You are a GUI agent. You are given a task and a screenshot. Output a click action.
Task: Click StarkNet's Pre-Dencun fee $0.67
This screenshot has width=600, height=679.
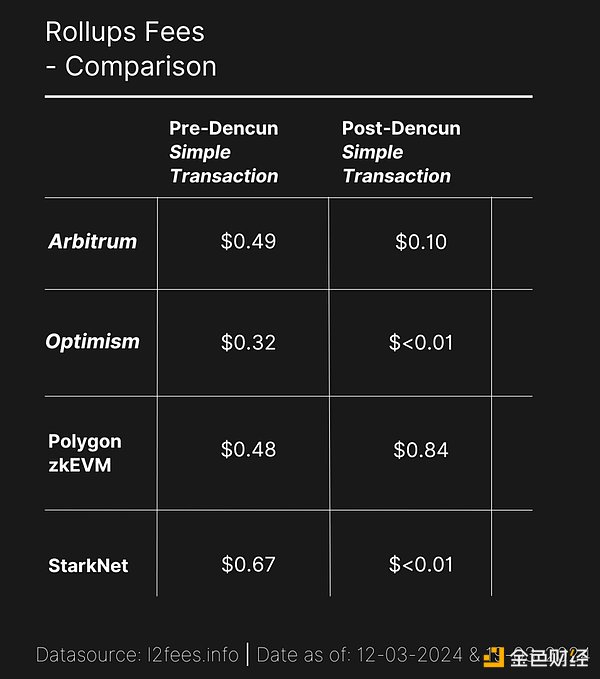coord(248,565)
